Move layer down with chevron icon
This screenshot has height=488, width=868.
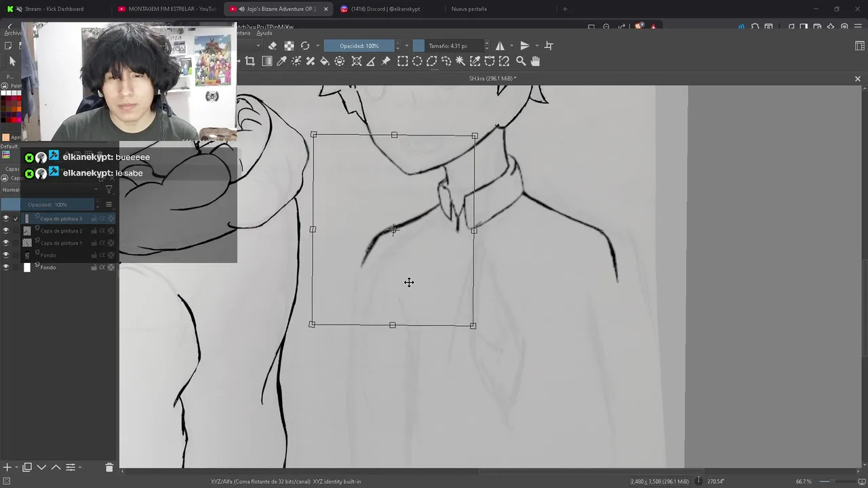coord(41,467)
